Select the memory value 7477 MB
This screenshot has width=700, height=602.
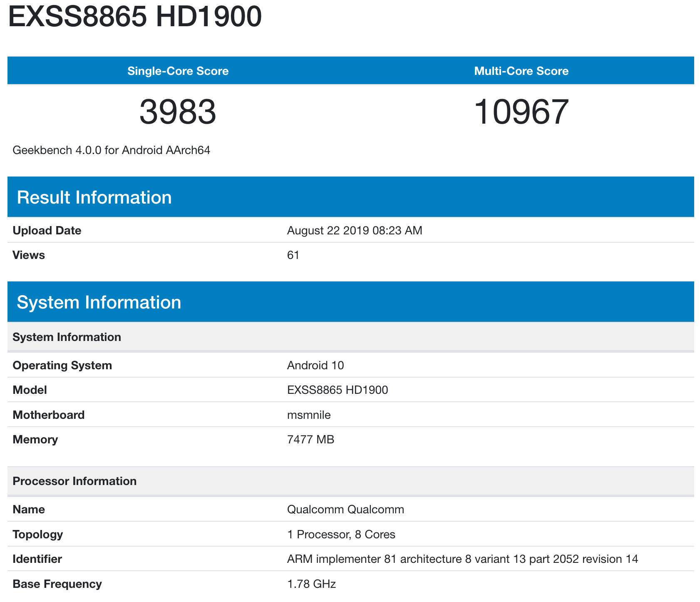311,440
